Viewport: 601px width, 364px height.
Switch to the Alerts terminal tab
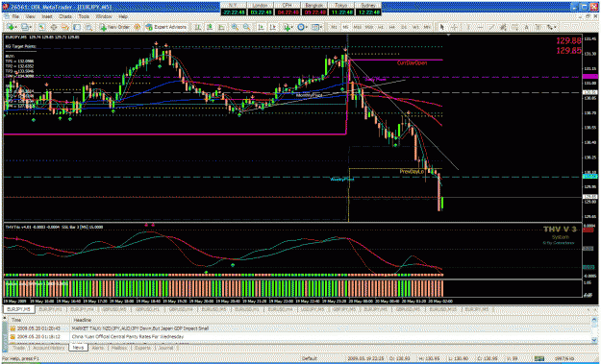click(98, 348)
